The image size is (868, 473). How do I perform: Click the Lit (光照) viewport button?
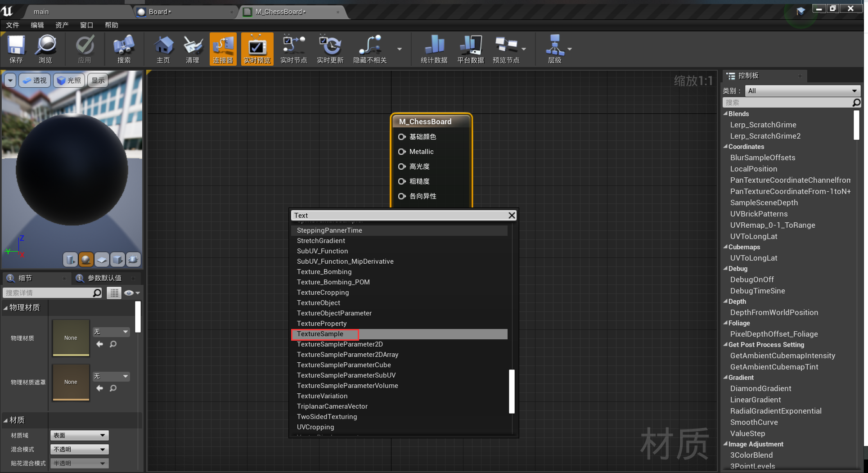69,81
